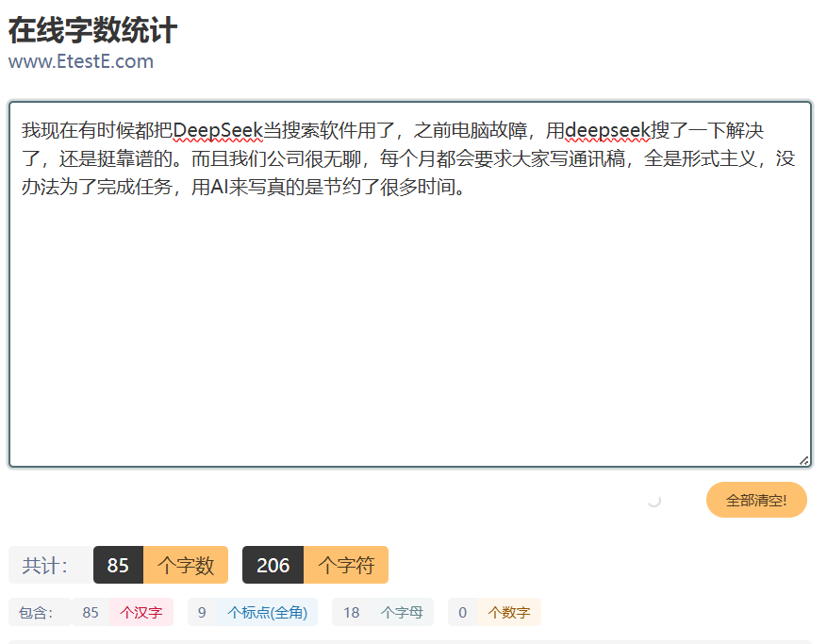Click the 18 letter count value

(352, 612)
